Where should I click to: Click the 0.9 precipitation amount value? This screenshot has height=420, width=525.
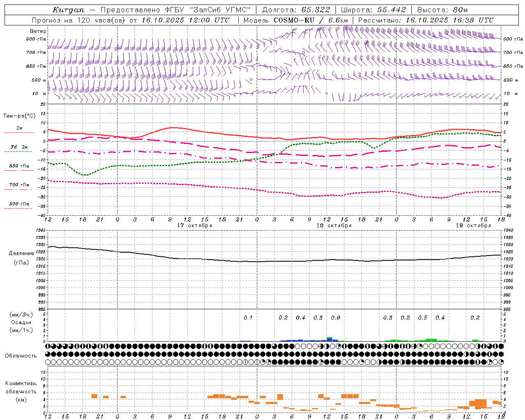tap(336, 318)
